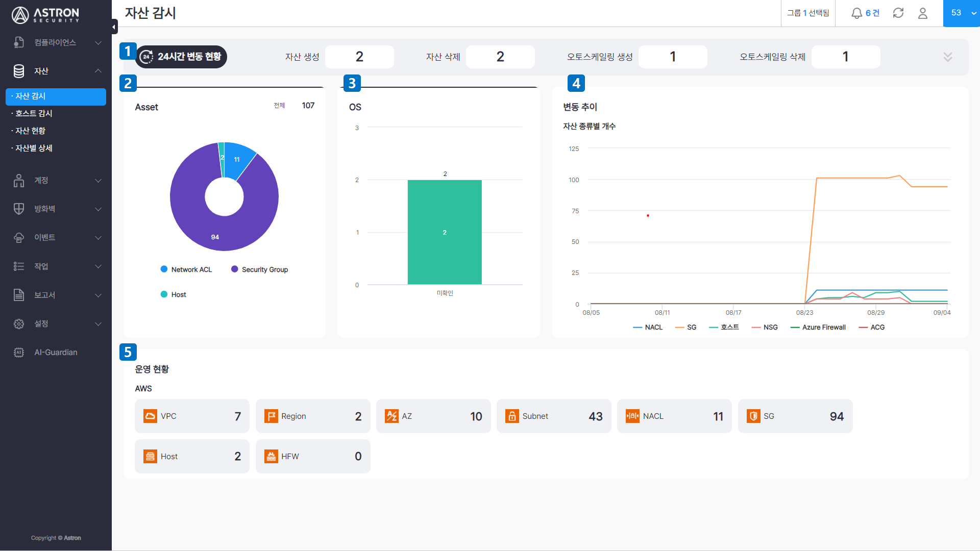The width and height of the screenshot is (980, 551).
Task: Open the user profile icon
Action: coord(923,13)
